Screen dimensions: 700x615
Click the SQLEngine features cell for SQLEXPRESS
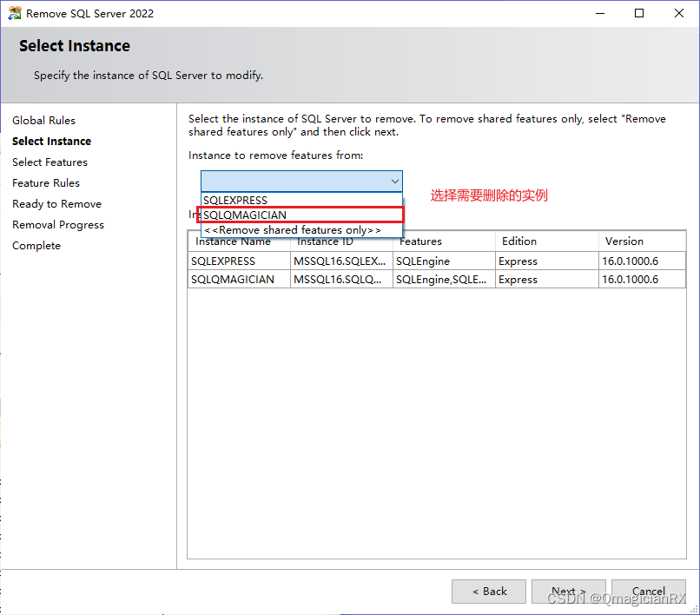pyautogui.click(x=444, y=261)
